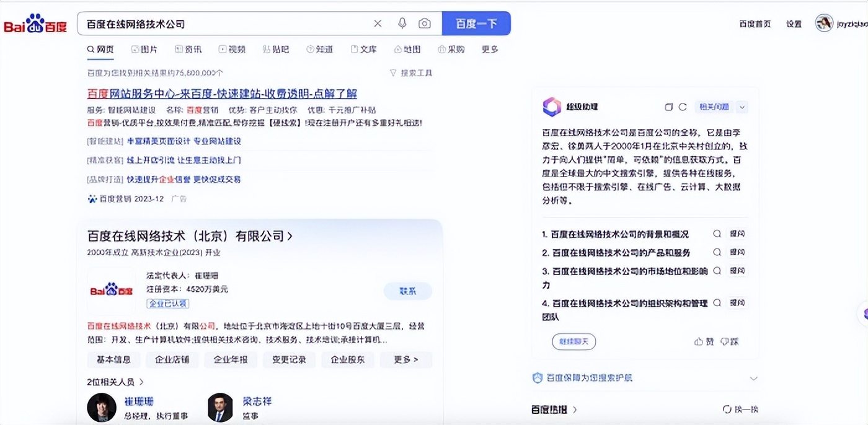868x425 pixels.
Task: Expand 百度保障为您搜索护航 row chevron
Action: point(753,378)
